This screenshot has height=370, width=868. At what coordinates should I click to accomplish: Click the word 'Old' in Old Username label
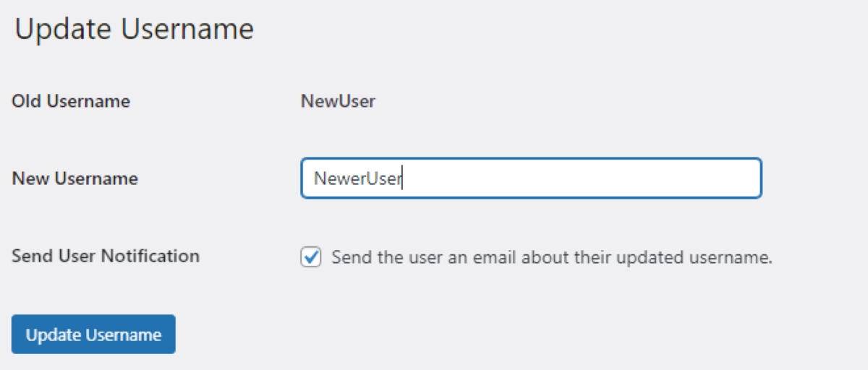[27, 101]
